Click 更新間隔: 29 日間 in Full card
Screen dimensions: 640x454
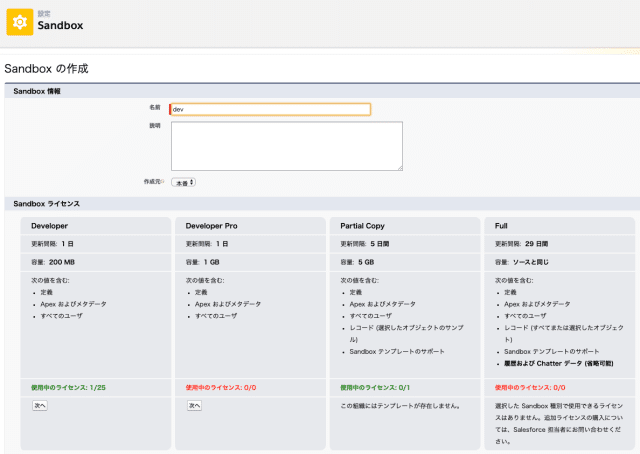click(521, 244)
